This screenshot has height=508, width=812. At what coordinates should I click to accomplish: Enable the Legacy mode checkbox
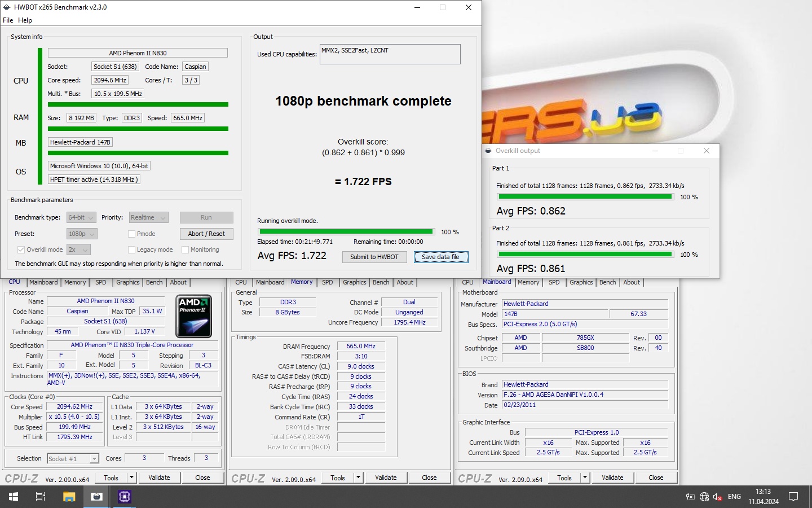tap(131, 249)
